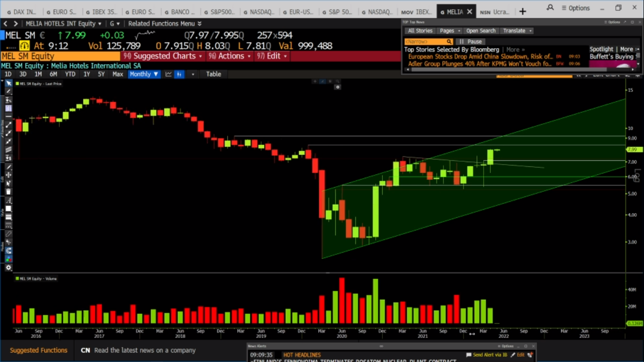Close the MELIA tab
Image resolution: width=644 pixels, height=362 pixels.
click(x=469, y=12)
